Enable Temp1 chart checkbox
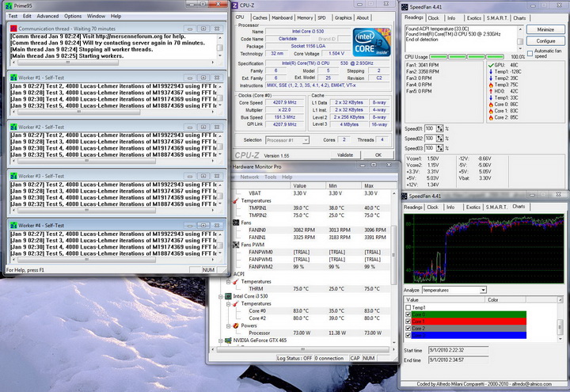570x392 pixels. pyautogui.click(x=408, y=307)
